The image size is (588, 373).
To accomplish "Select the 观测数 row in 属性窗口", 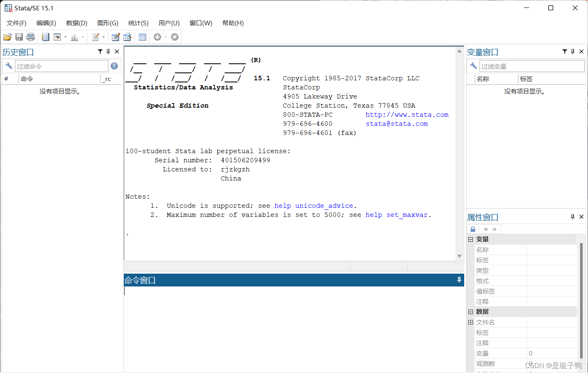I will [525, 363].
